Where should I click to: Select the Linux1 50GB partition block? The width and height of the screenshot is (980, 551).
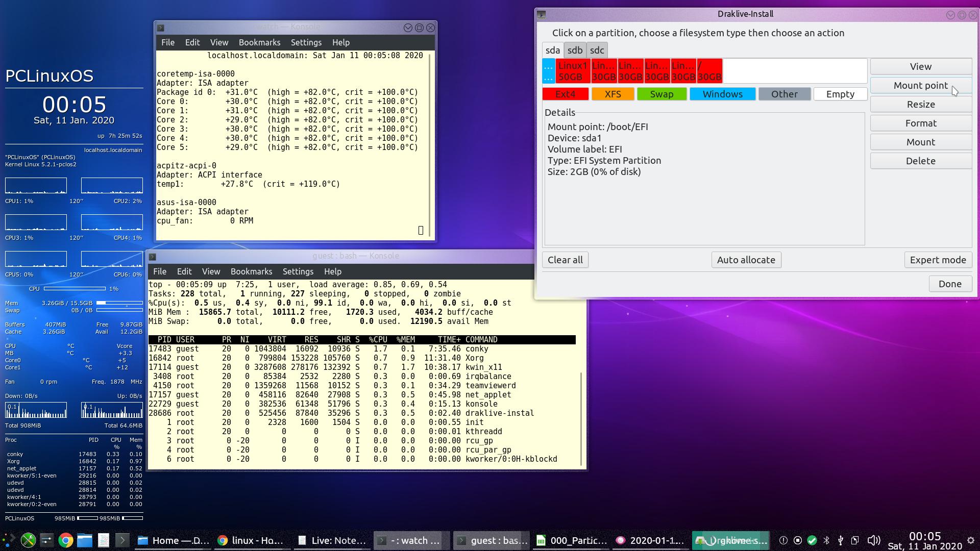tap(573, 71)
